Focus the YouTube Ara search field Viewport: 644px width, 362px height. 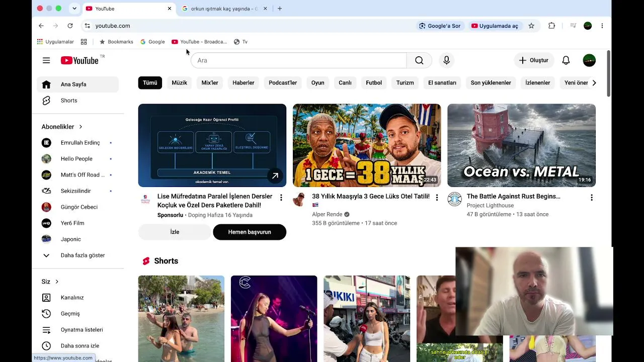coord(298,60)
